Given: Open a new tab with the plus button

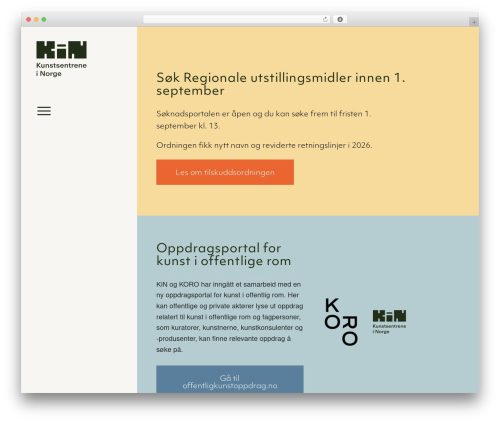Looking at the screenshot, I should pos(474,22).
